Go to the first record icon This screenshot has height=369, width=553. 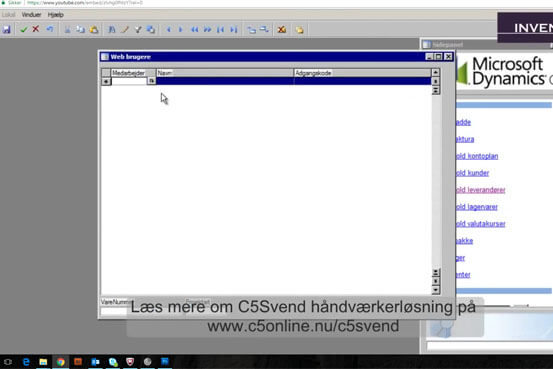[220, 30]
